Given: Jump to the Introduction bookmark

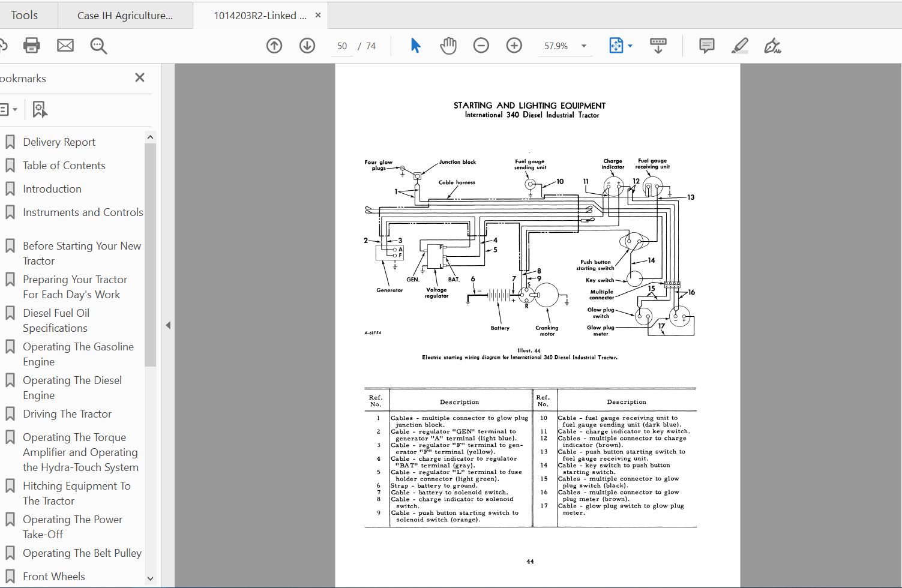Looking at the screenshot, I should point(51,188).
